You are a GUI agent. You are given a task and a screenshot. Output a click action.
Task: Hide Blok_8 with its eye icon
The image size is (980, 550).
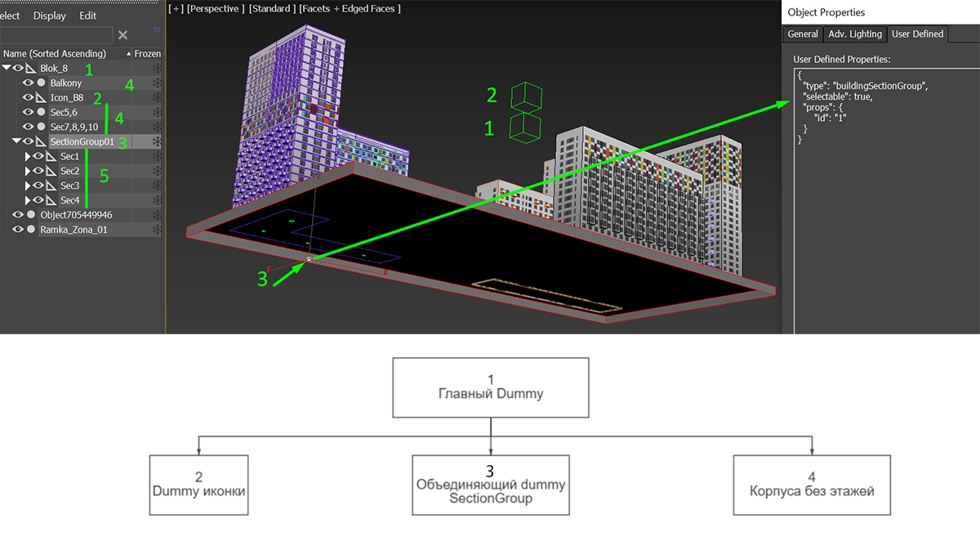[18, 69]
